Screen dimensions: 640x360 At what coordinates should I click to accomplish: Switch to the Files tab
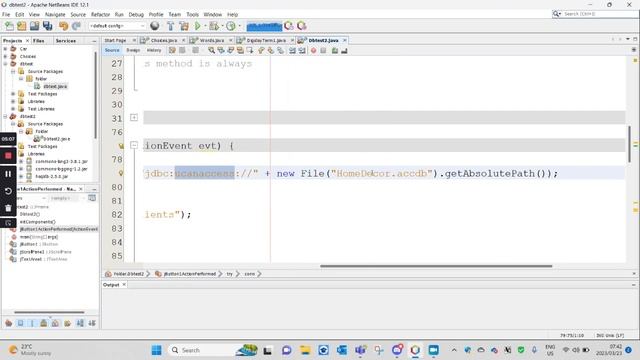click(x=39, y=41)
